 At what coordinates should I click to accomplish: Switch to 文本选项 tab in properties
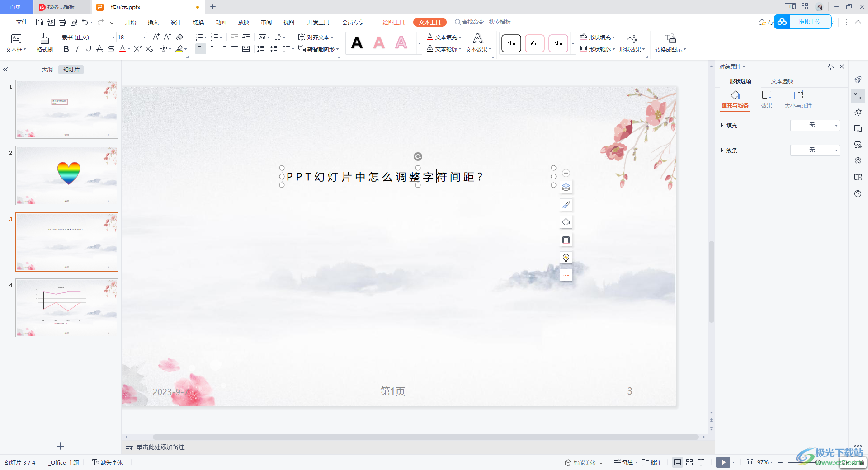782,81
